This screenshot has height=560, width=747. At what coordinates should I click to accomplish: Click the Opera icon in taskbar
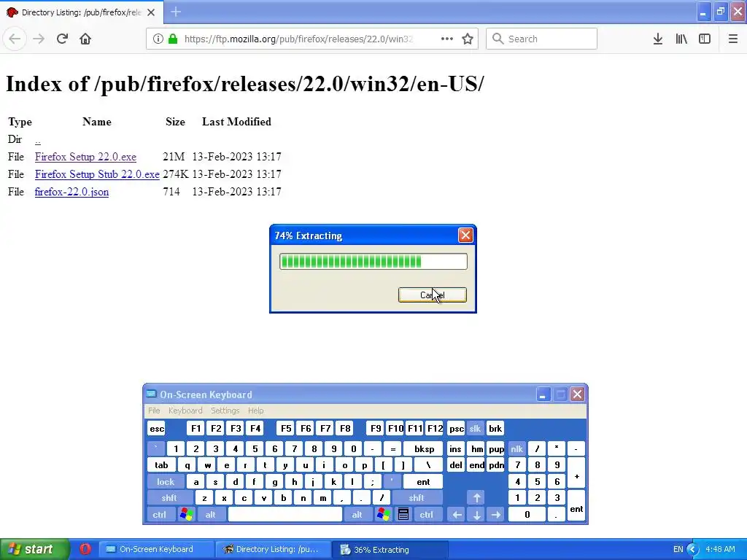pyautogui.click(x=85, y=549)
